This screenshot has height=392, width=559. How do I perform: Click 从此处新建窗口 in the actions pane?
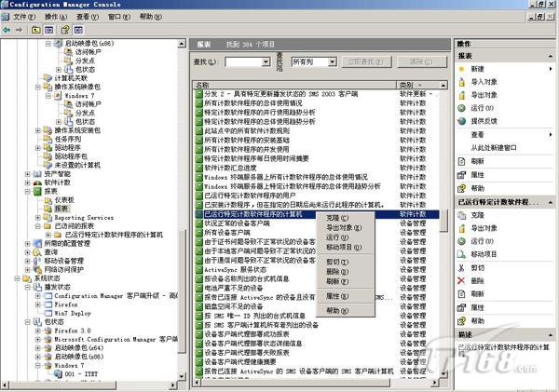pos(494,148)
